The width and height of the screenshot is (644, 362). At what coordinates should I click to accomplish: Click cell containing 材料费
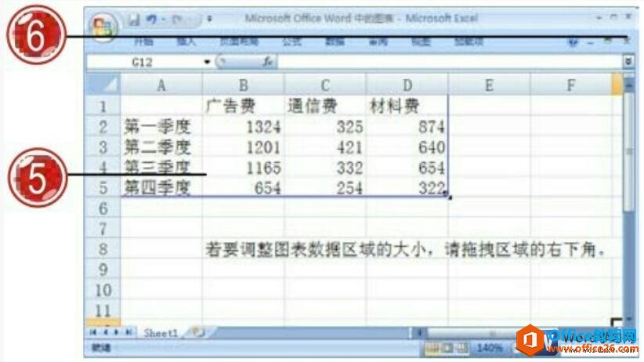click(x=407, y=106)
